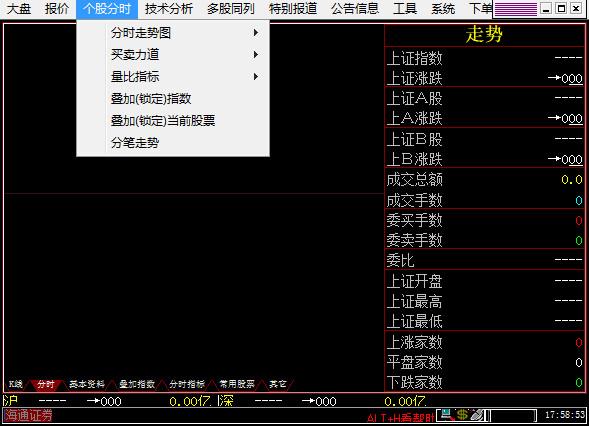Image resolution: width=589 pixels, height=426 pixels.
Task: Click the 上A涨跌 row label
Action: coord(415,119)
